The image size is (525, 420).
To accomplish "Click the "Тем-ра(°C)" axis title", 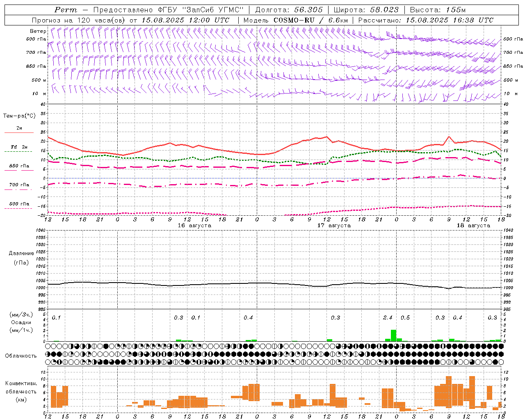I will (x=19, y=116).
